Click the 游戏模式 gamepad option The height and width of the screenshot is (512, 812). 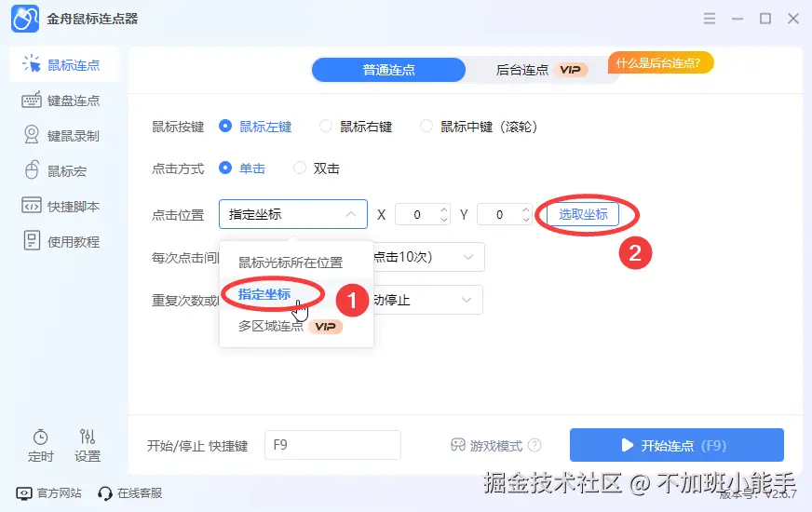[x=486, y=445]
